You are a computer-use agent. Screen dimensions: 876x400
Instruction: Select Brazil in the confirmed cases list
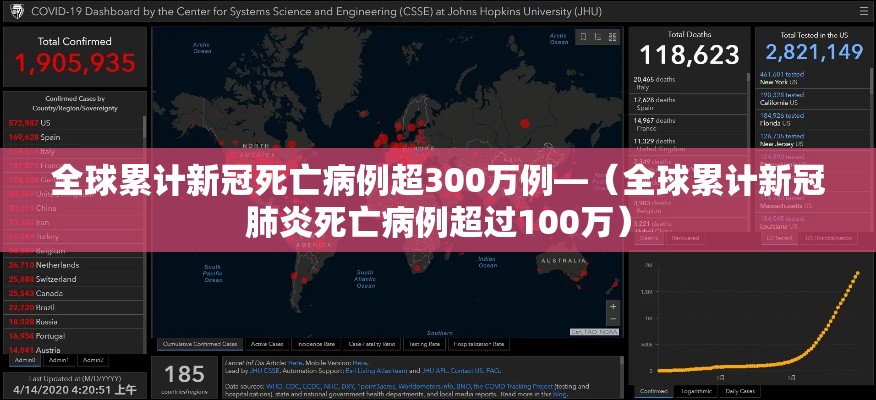(x=74, y=307)
